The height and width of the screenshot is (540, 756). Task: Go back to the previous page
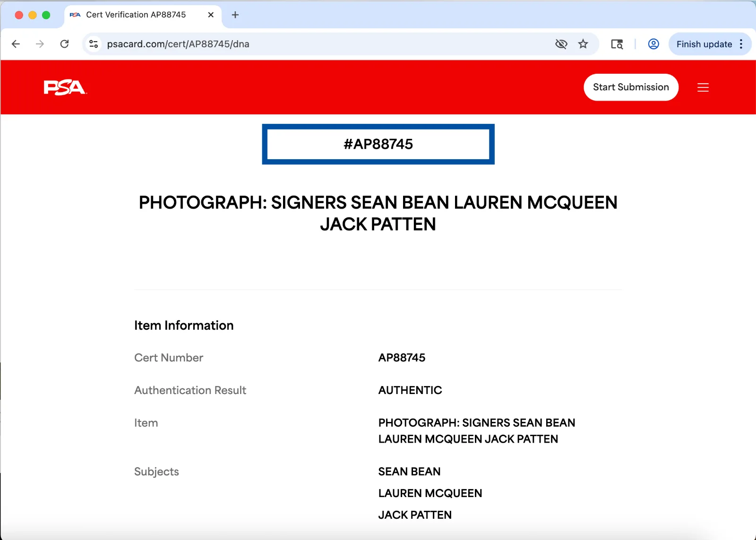click(16, 44)
